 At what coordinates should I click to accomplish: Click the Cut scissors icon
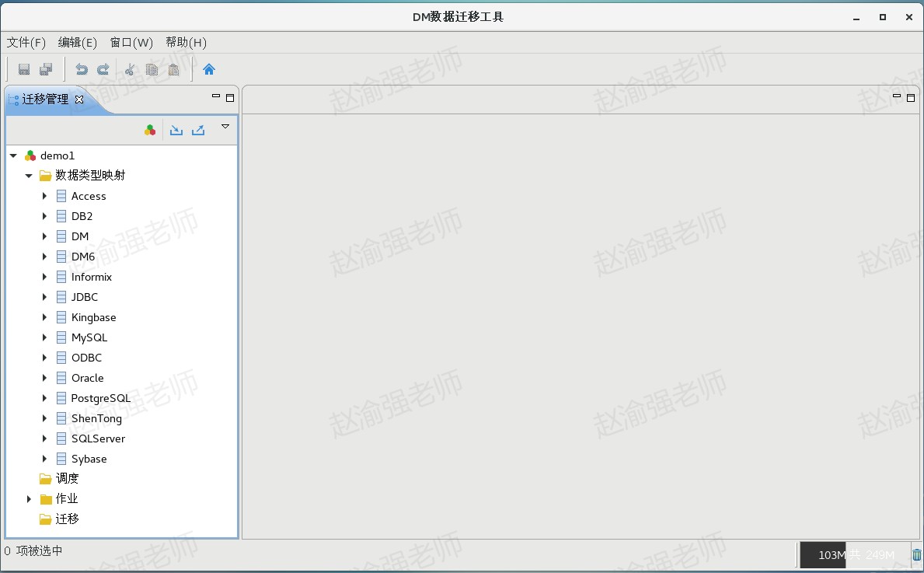click(130, 69)
